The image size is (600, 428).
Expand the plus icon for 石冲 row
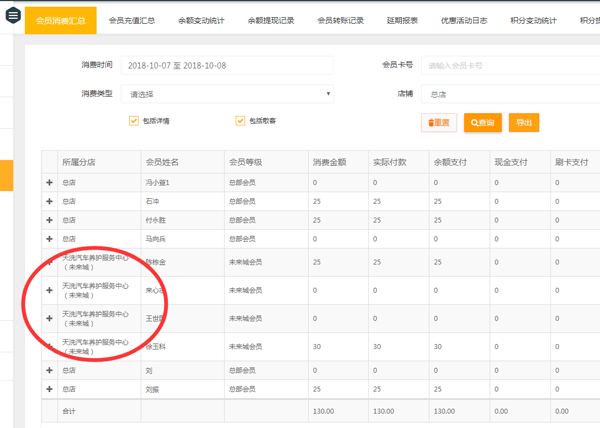tap(50, 201)
